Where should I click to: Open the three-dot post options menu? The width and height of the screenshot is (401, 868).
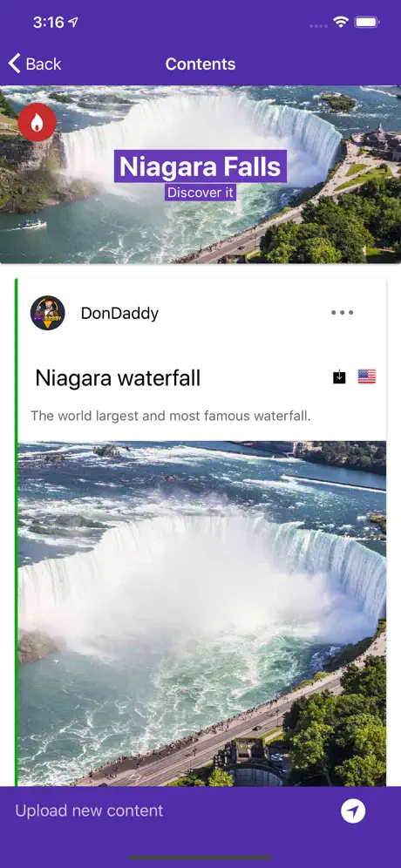coord(342,313)
